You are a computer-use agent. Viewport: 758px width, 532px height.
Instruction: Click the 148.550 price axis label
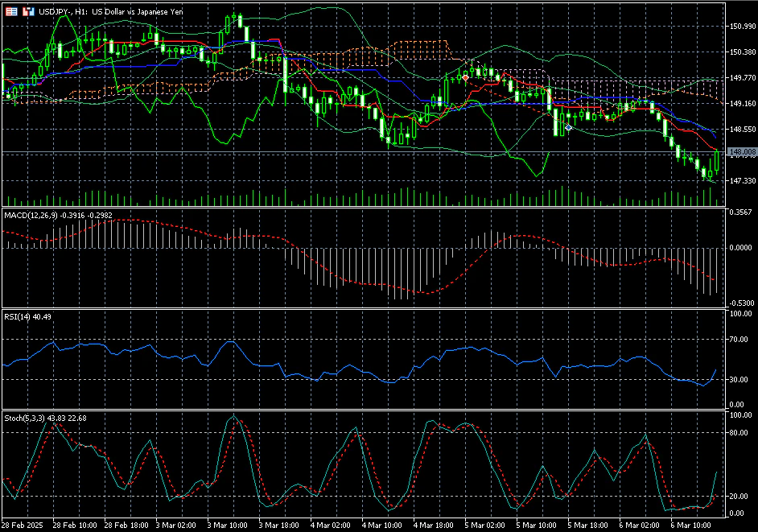(743, 130)
